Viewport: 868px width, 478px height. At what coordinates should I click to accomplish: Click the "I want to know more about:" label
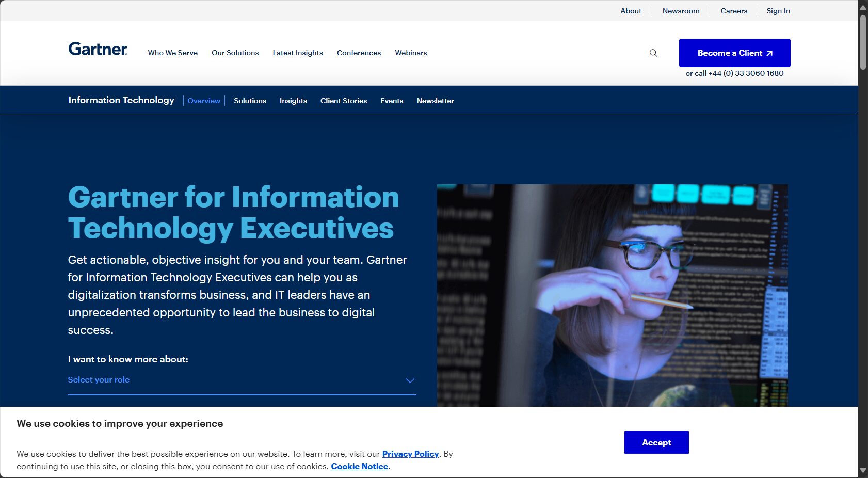click(128, 359)
